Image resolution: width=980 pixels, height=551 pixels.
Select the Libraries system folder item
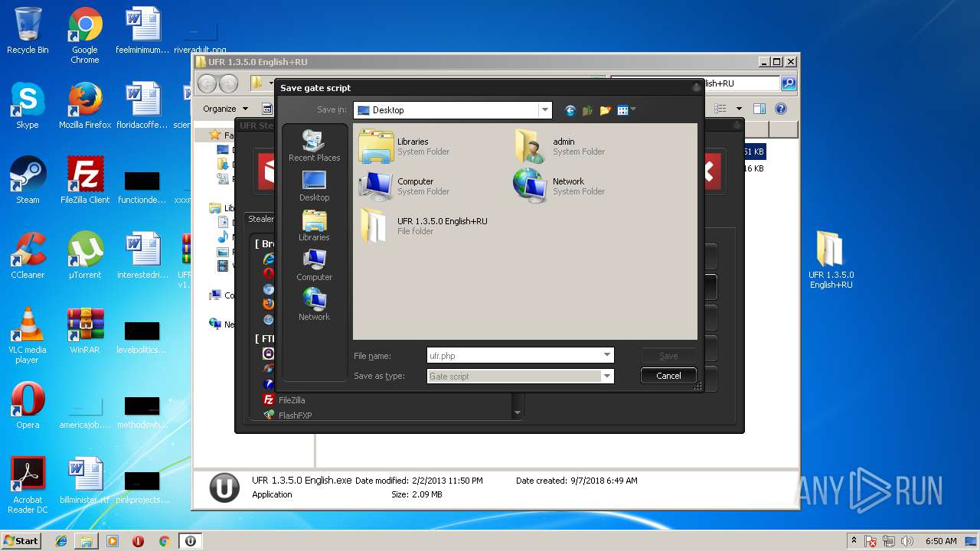(x=403, y=146)
